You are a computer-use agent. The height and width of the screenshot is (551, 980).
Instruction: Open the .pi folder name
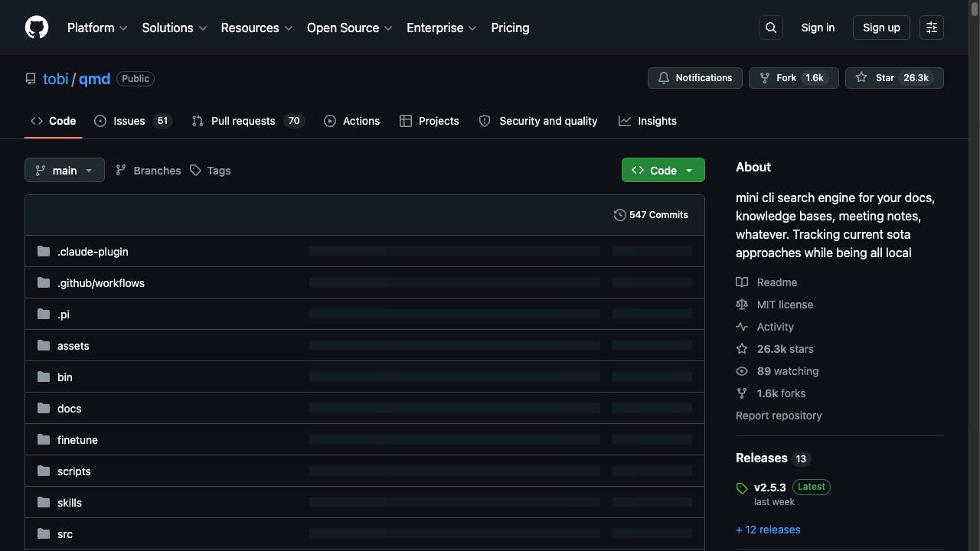pos(64,315)
